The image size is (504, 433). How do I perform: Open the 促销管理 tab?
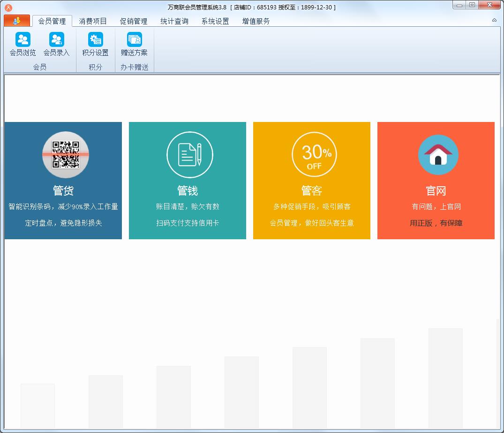point(134,21)
